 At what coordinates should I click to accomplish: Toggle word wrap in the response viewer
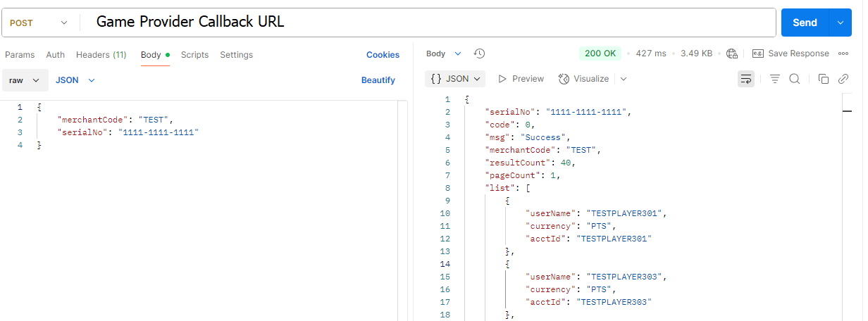745,79
